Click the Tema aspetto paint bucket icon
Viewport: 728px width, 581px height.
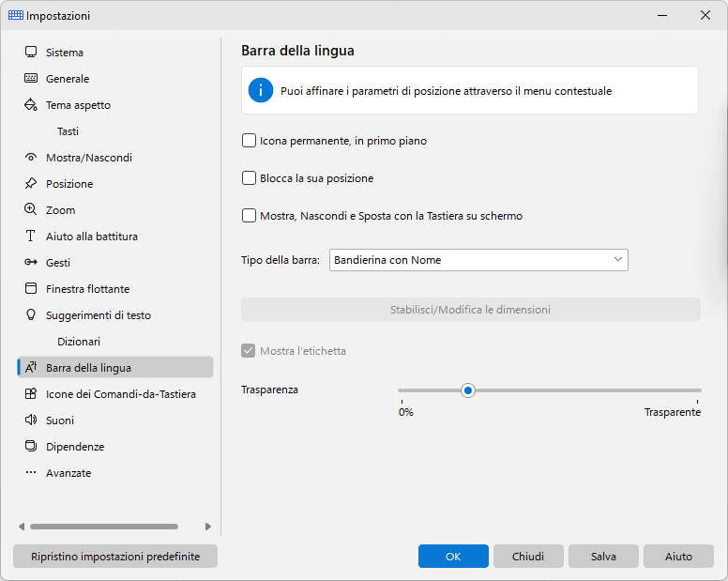[x=31, y=104]
